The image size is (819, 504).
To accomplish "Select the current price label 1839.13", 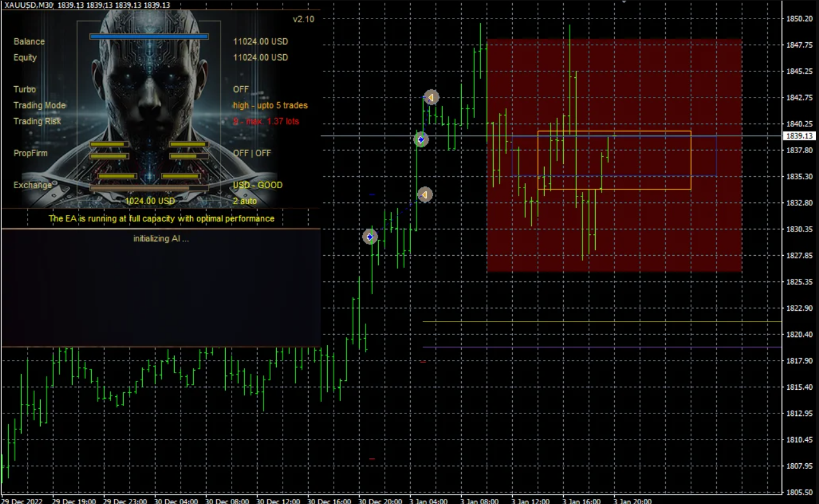I will click(799, 136).
